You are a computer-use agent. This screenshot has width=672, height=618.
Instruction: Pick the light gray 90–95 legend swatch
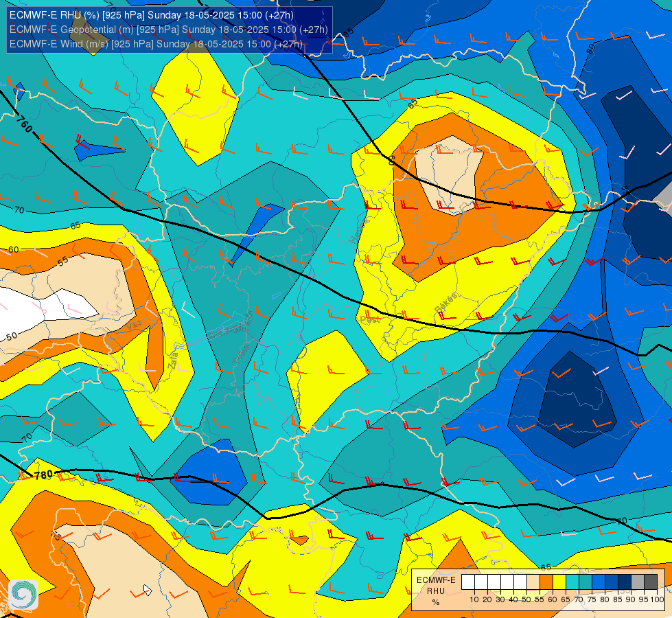pos(638,582)
